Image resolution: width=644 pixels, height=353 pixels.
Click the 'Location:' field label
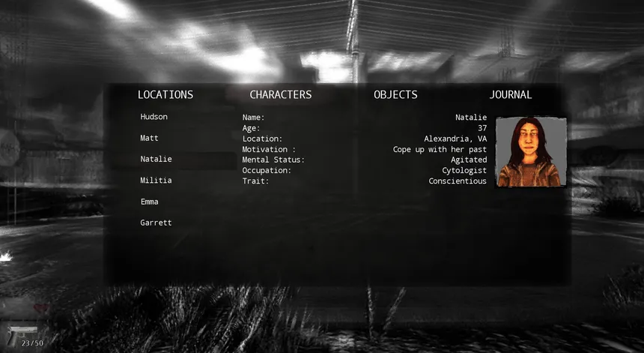click(262, 139)
